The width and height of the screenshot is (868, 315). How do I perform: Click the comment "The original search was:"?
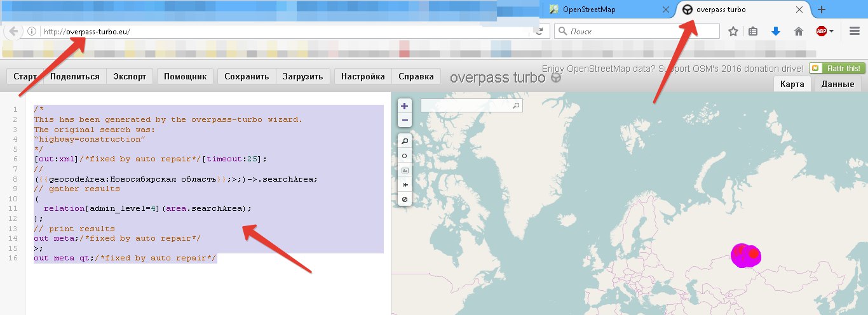(x=94, y=129)
